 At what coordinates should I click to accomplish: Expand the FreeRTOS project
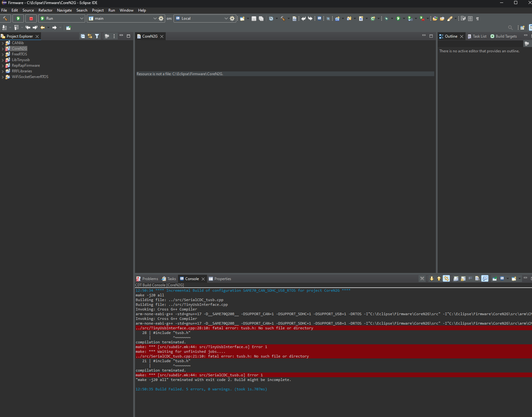click(x=3, y=54)
